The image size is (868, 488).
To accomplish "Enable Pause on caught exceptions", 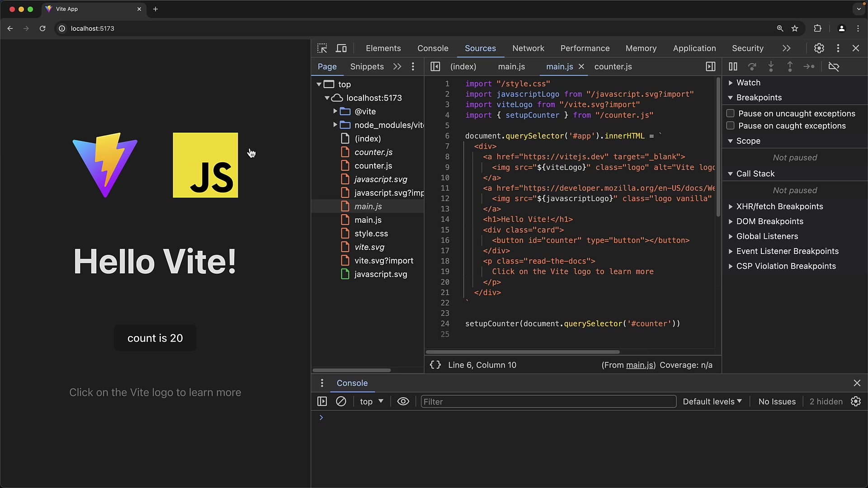I will 730,126.
